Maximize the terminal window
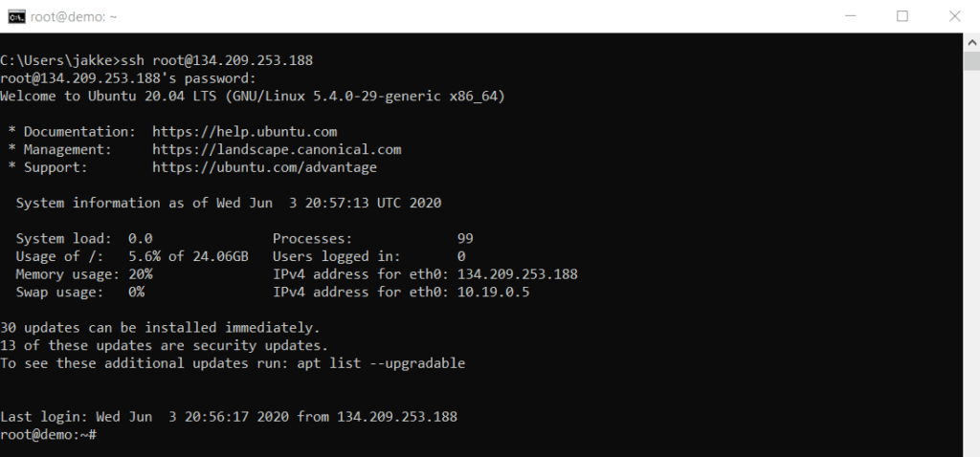This screenshot has width=980, height=457. [x=902, y=16]
